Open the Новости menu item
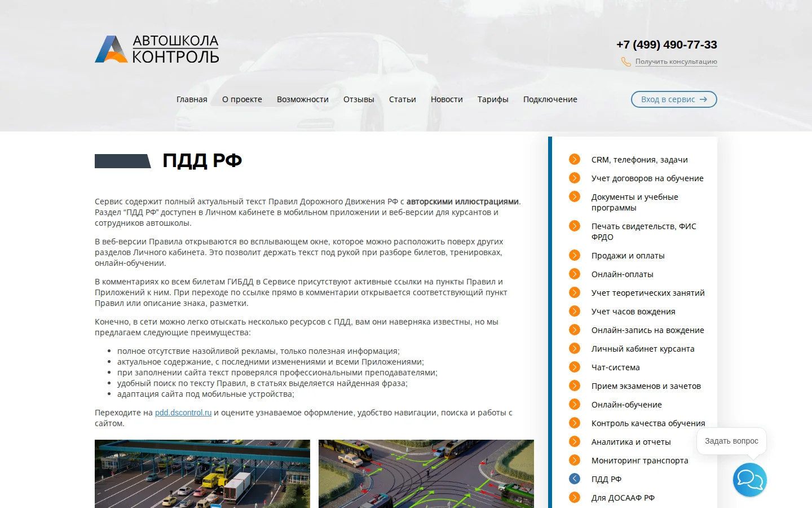The height and width of the screenshot is (508, 812). (447, 99)
